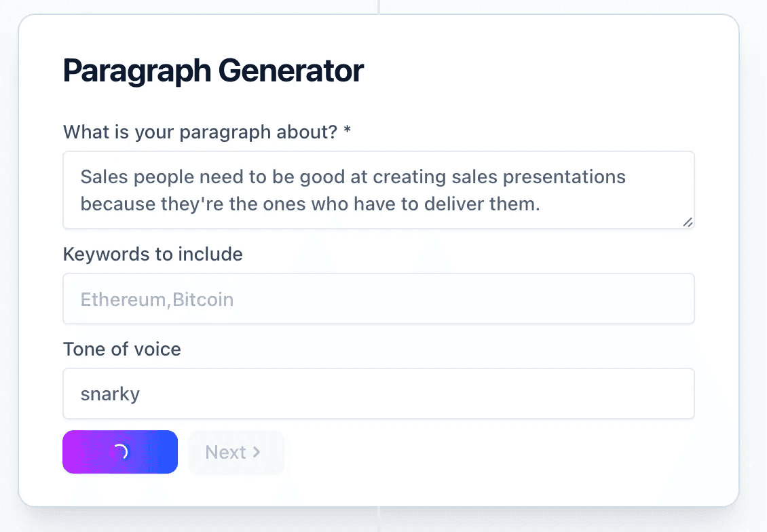
Task: Click the loading spinner icon
Action: pos(119,452)
